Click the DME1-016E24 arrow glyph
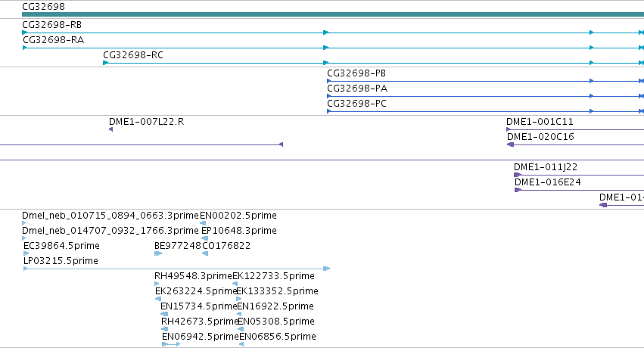644x348 pixels. [518, 191]
